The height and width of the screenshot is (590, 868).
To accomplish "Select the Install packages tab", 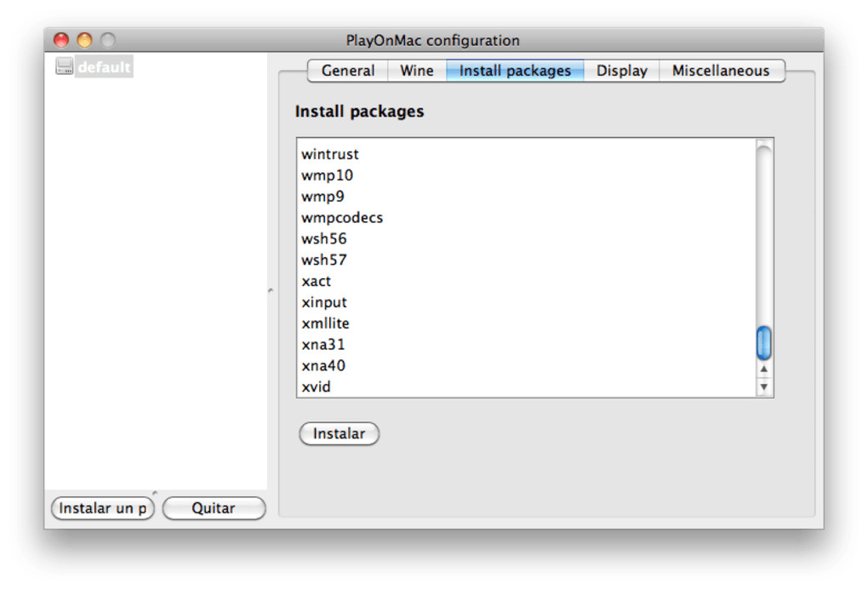I will pyautogui.click(x=515, y=71).
